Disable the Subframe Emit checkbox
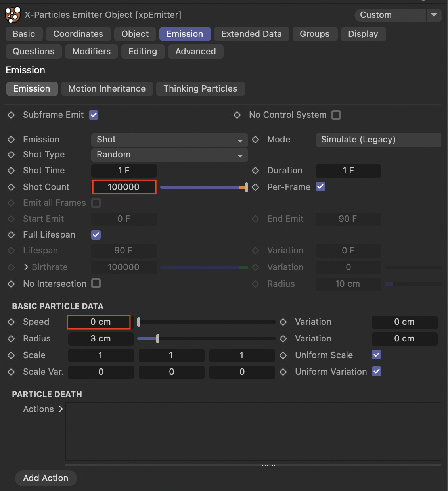This screenshot has width=448, height=491. tap(94, 115)
